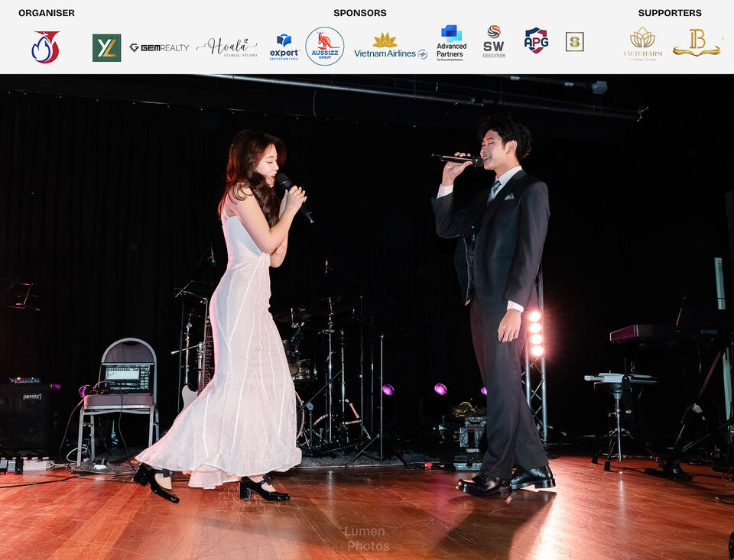Screen dimensions: 734x560
Task: Click the SUPPORTERS heading
Action: coord(670,13)
